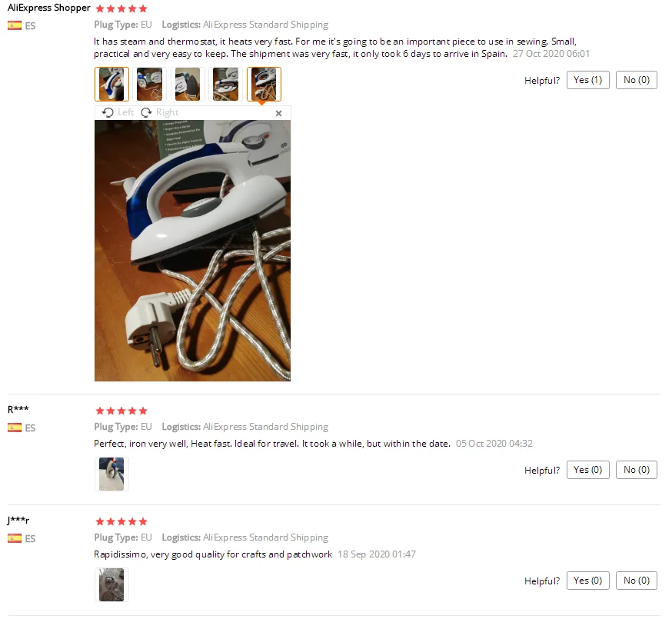The image size is (672, 619).
Task: Open the fourth review photo thumbnail
Action: [x=225, y=84]
